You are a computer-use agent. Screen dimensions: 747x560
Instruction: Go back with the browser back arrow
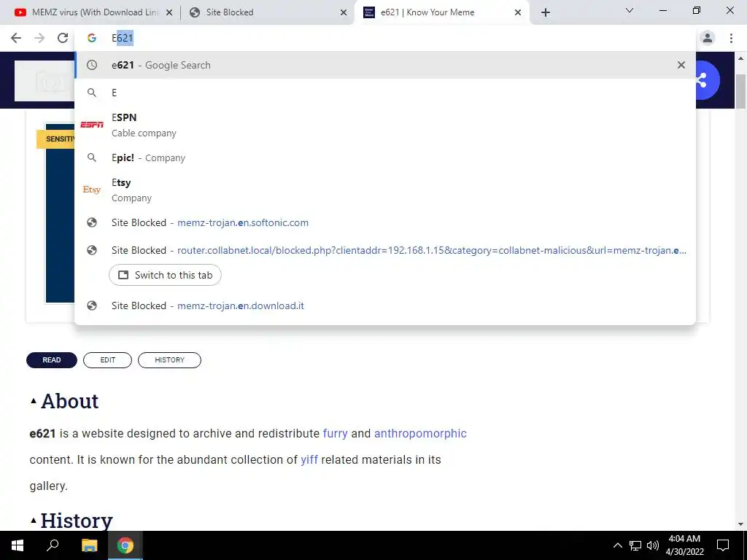click(x=16, y=38)
